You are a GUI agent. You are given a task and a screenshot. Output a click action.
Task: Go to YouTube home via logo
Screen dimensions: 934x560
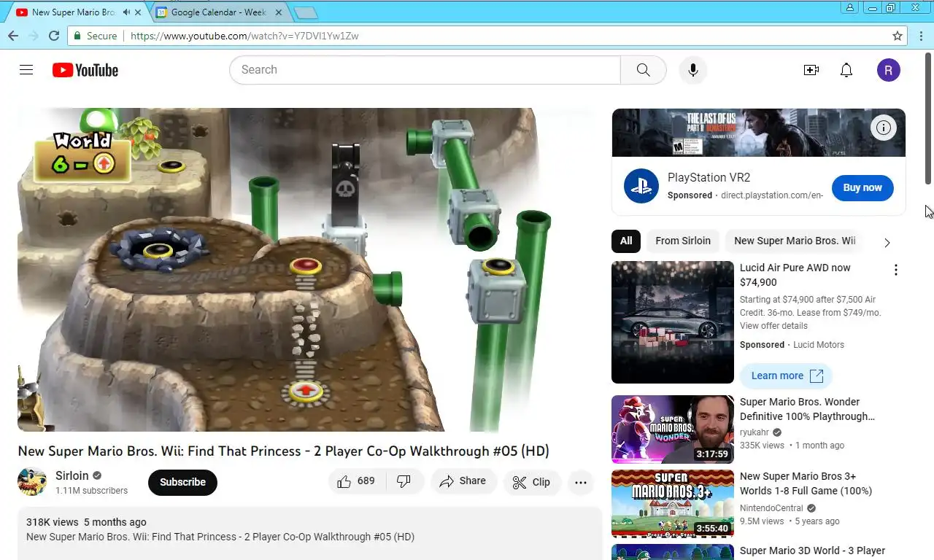85,70
